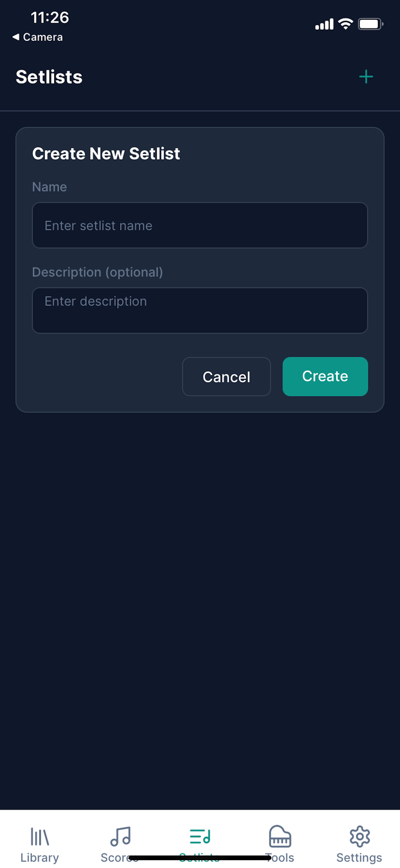Open the Scores music note icon
Screen dimensions: 400x868
120,836
